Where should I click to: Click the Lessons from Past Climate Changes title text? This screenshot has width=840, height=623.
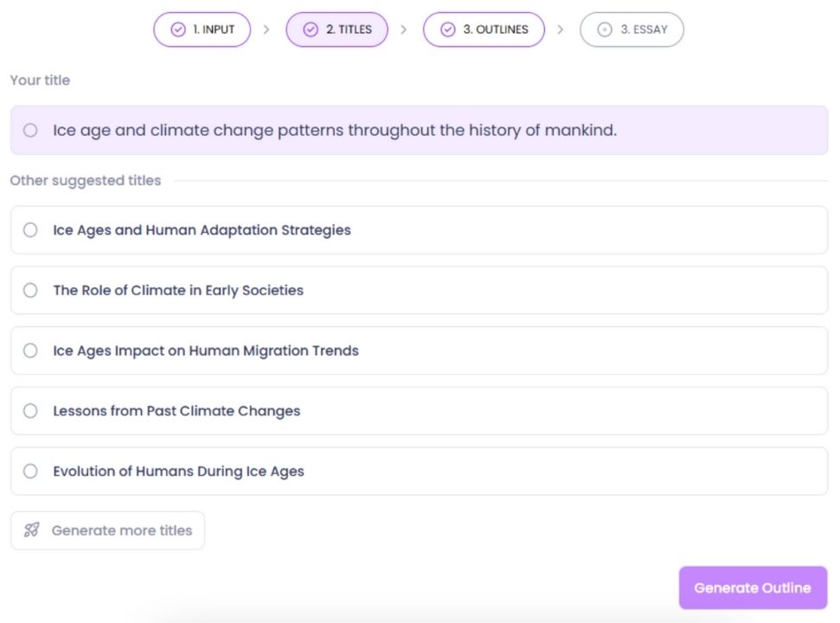pos(176,411)
